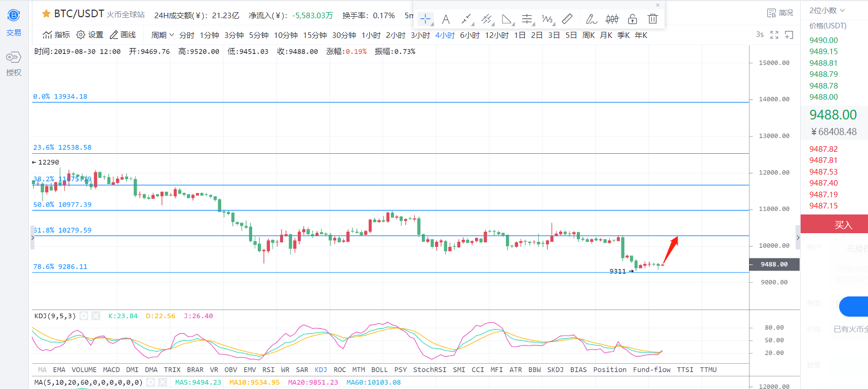Toggle the MACD indicator tab
This screenshot has width=868, height=389.
tap(111, 370)
